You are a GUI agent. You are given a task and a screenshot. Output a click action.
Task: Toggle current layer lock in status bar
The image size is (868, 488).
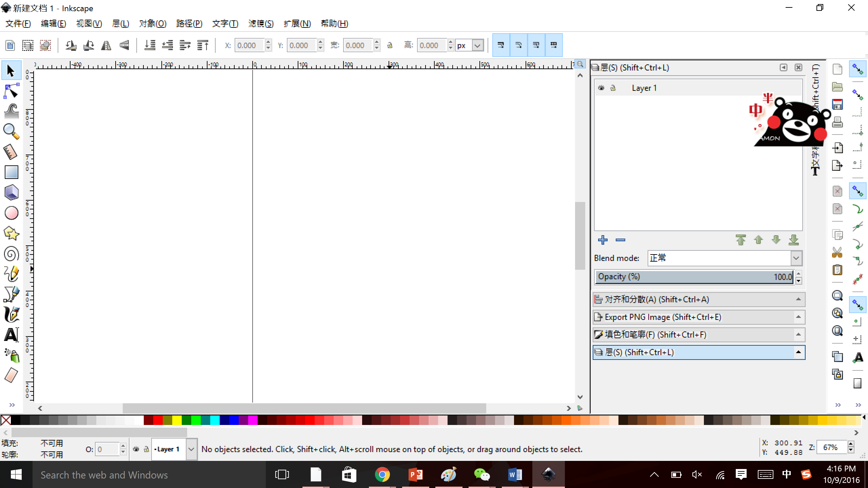(146, 449)
